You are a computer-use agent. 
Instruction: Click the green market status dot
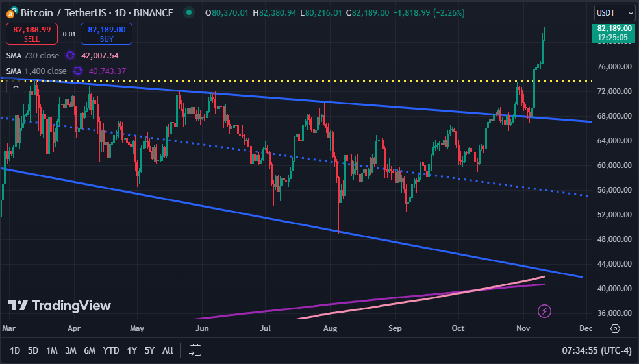[x=189, y=12]
